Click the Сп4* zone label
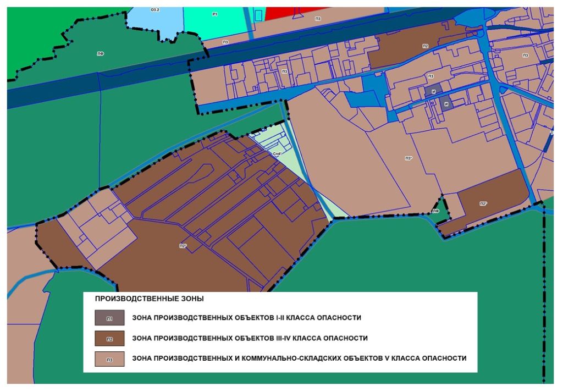 pos(277,154)
